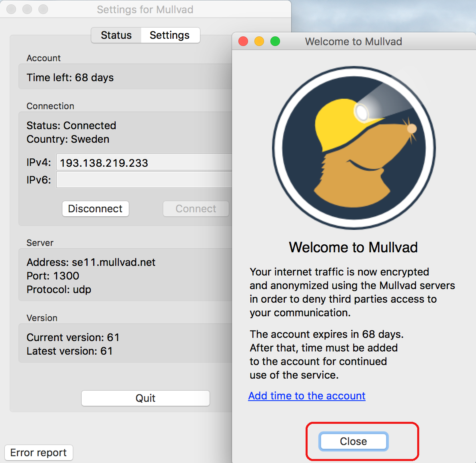Click the 'Welcome to Mullvad' heading

[x=353, y=247]
